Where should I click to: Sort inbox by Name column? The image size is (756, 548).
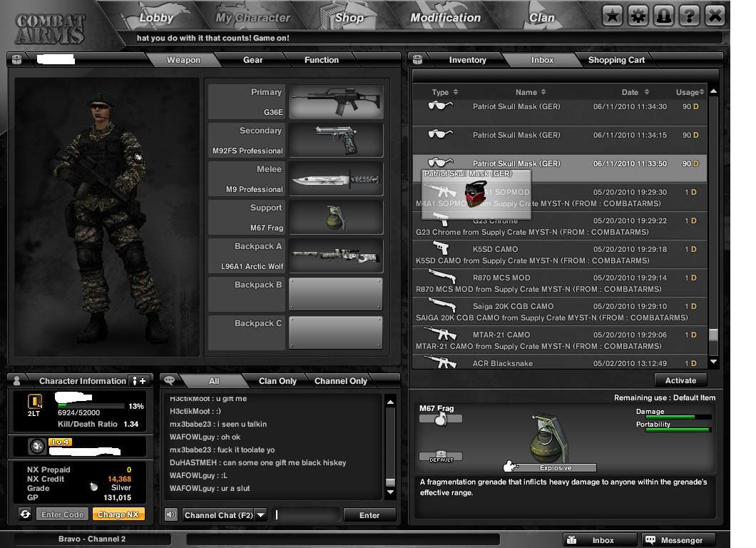click(531, 92)
